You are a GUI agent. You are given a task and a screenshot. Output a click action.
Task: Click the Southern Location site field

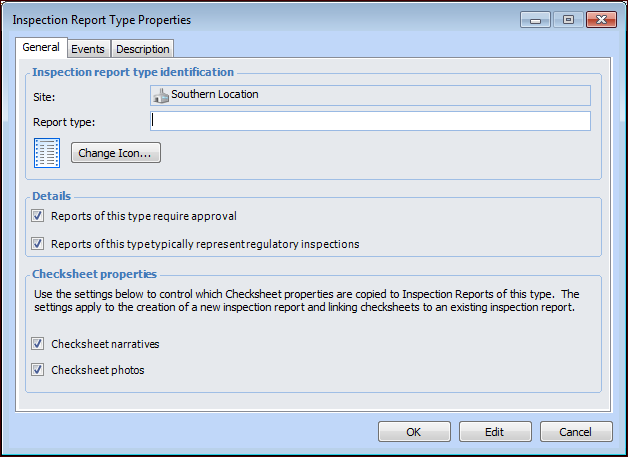pyautogui.click(x=370, y=95)
